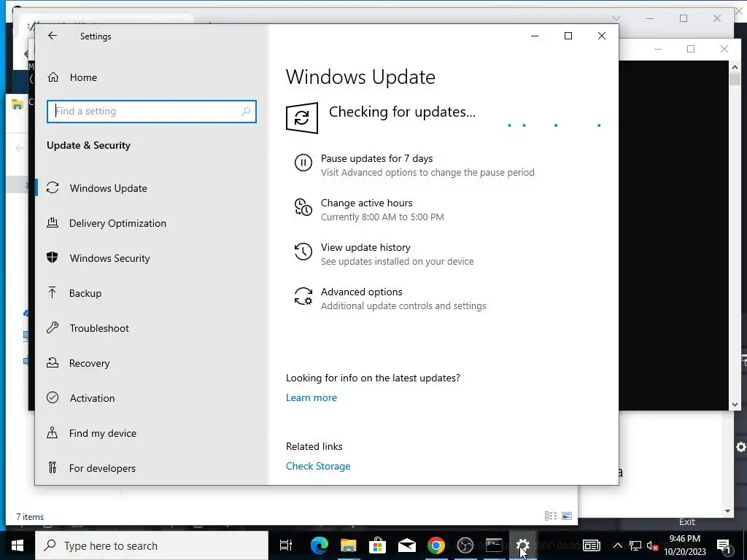Click the Troubleshoot wrench icon
Viewport: 747px width, 560px height.
click(53, 327)
